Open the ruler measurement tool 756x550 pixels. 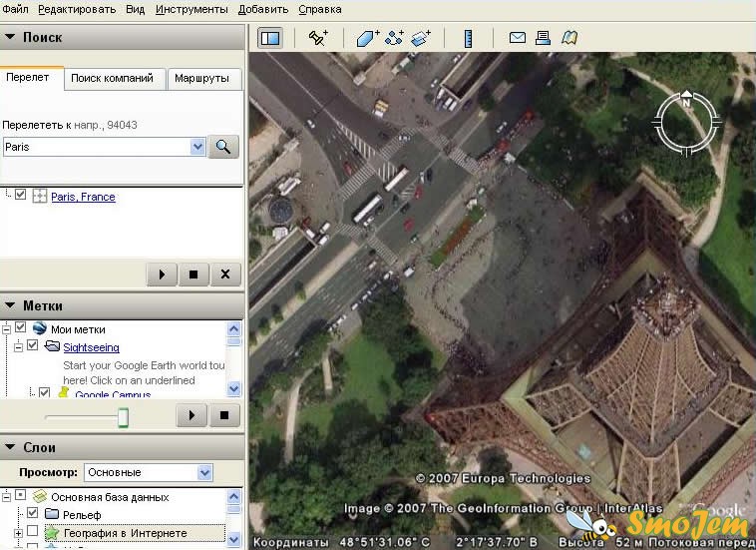[x=468, y=38]
